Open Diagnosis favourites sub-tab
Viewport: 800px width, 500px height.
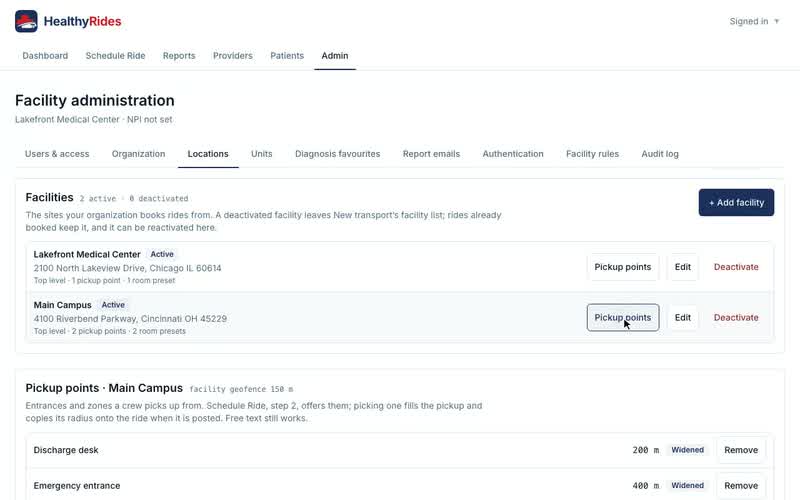[x=337, y=154]
